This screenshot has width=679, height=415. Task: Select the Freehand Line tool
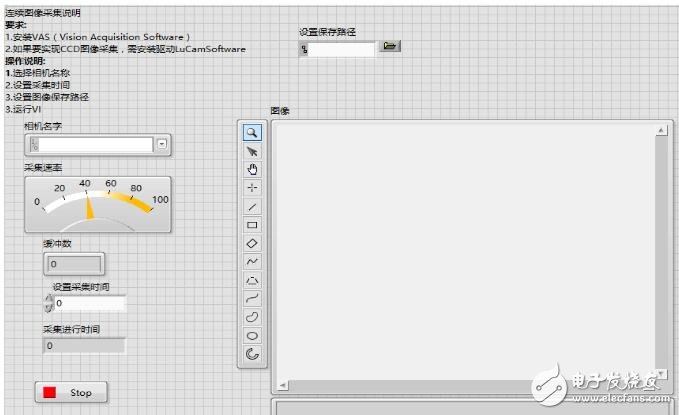pyautogui.click(x=252, y=298)
